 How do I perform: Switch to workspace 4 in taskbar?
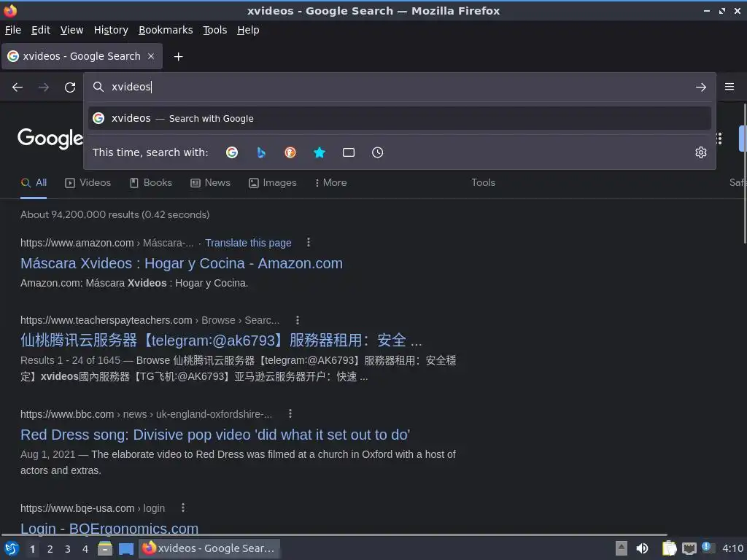point(85,549)
